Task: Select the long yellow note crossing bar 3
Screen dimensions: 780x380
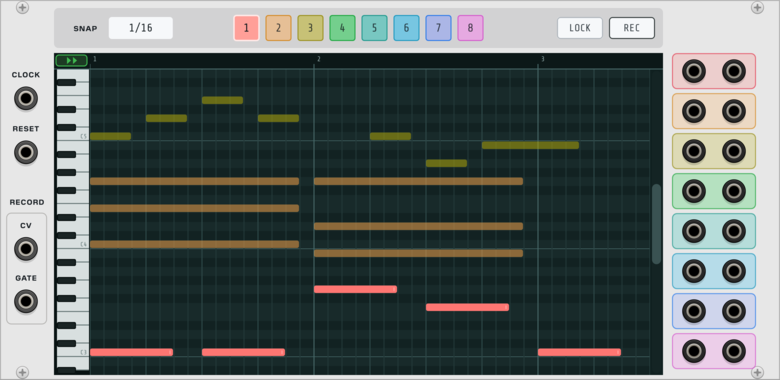Action: pyautogui.click(x=530, y=145)
